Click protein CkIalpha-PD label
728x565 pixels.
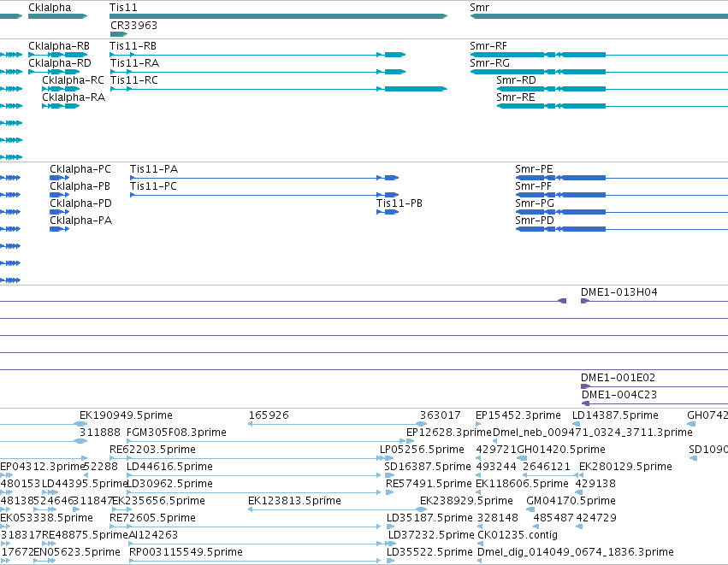[x=80, y=203]
